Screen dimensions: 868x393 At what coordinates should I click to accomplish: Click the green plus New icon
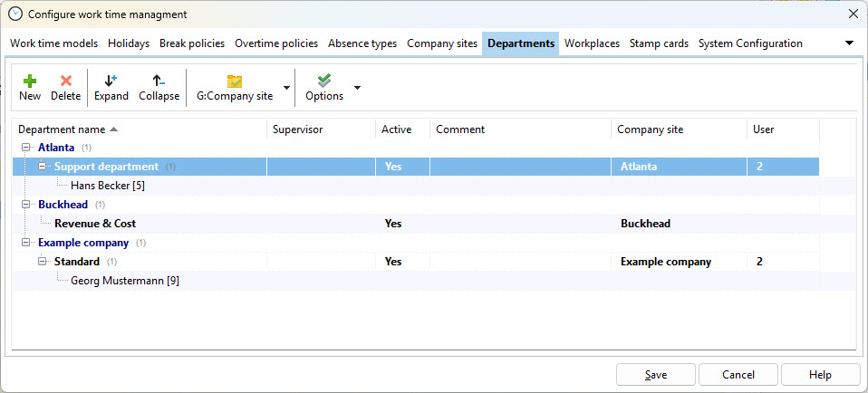(30, 81)
